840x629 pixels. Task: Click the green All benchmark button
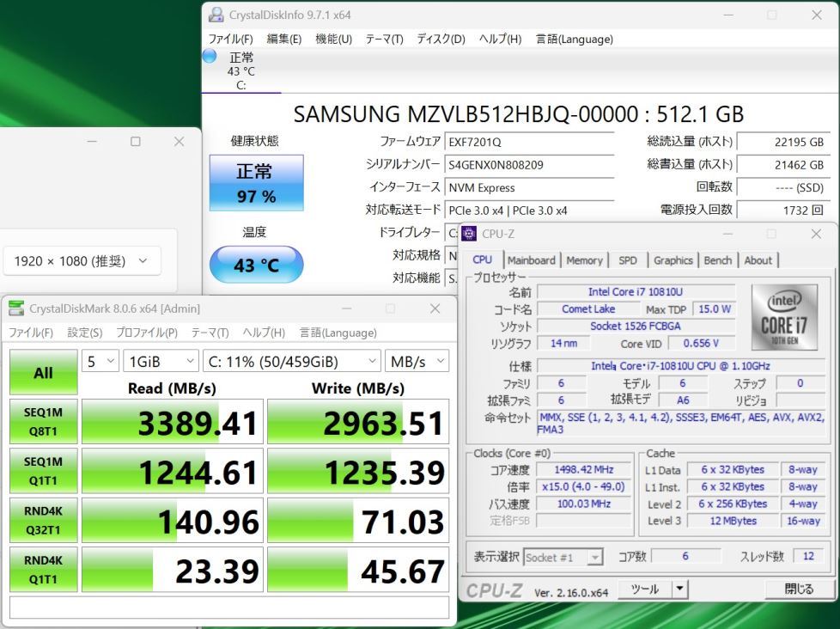[44, 372]
